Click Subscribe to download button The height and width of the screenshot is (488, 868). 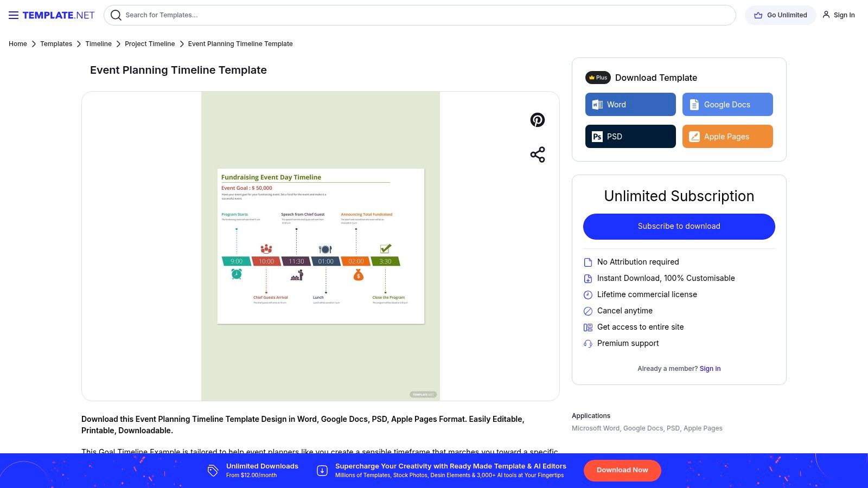(x=679, y=226)
